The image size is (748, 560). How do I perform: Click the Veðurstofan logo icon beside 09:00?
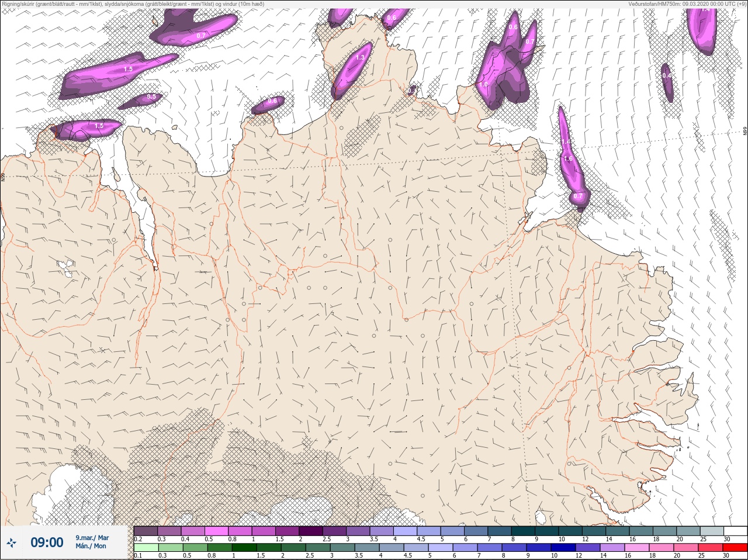[12, 543]
